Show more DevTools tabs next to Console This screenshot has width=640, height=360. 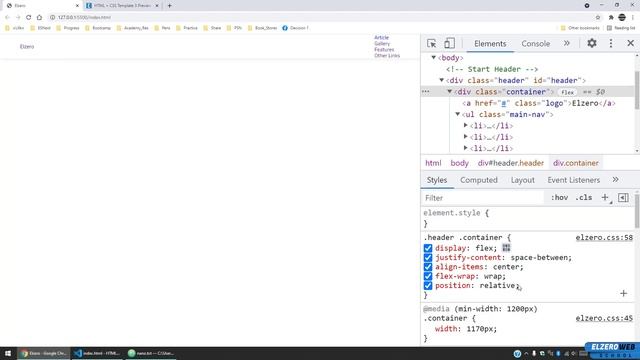coord(567,43)
